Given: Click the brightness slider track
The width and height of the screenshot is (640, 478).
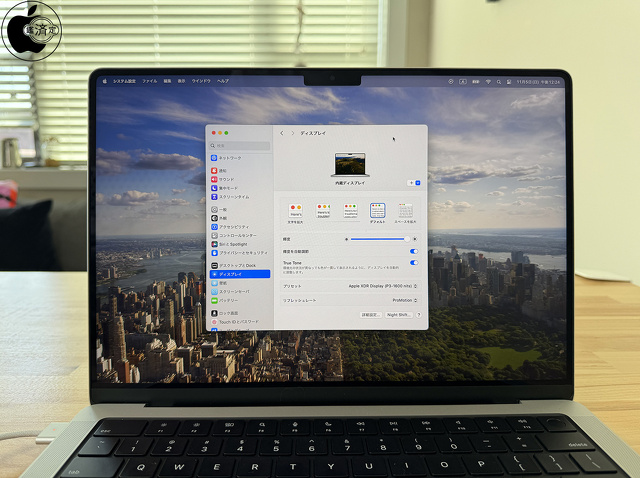Looking at the screenshot, I should 378,239.
